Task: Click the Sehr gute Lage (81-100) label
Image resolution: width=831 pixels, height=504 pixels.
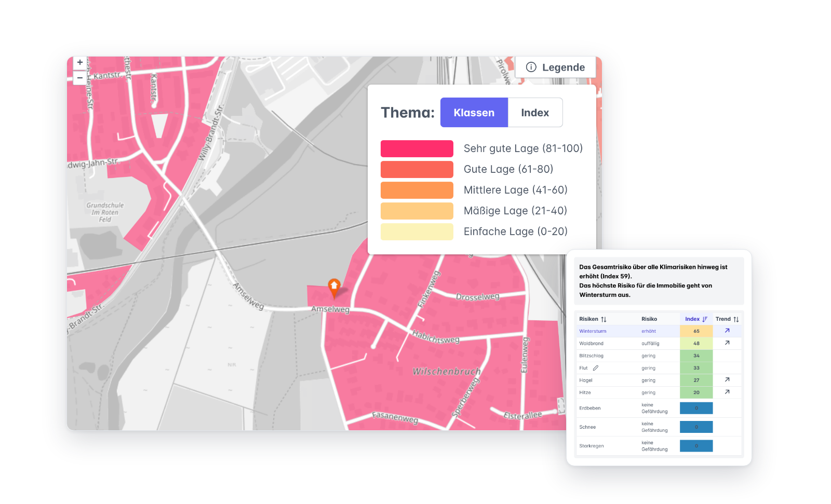Action: click(x=523, y=148)
